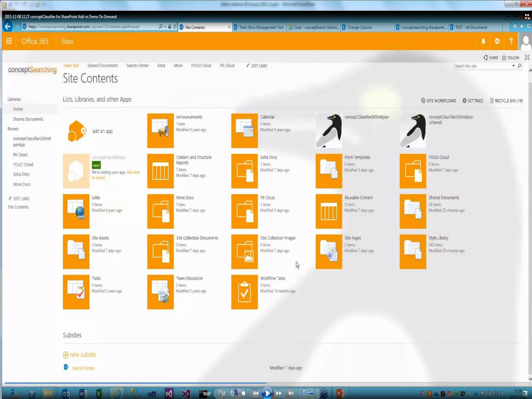Click the help question mark icon
This screenshot has width=532, height=399.
(511, 41)
